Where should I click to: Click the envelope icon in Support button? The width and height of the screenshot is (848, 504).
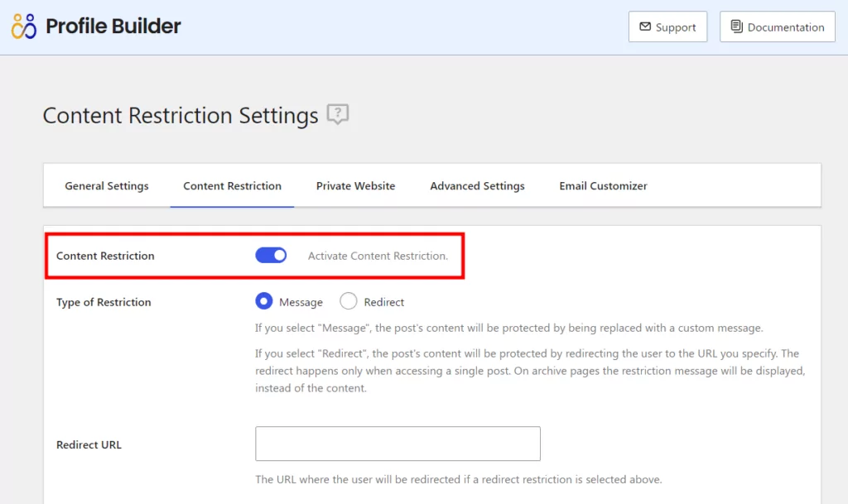coord(644,26)
